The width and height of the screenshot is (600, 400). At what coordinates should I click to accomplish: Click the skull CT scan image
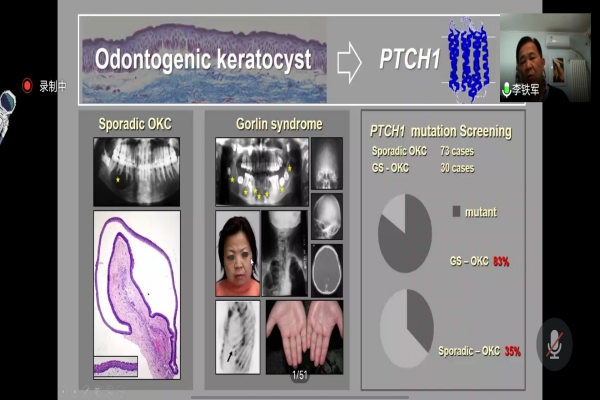tap(327, 271)
